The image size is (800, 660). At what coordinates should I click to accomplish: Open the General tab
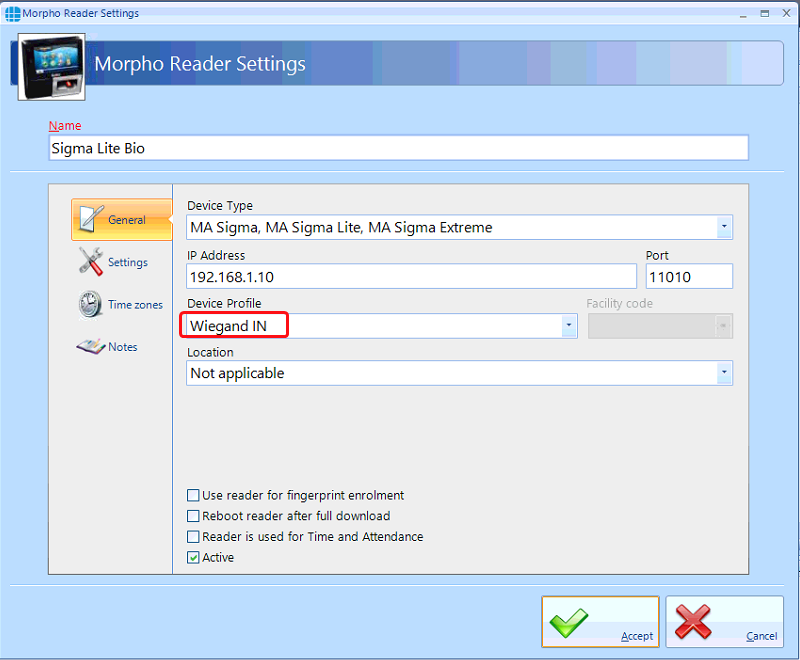tap(122, 220)
